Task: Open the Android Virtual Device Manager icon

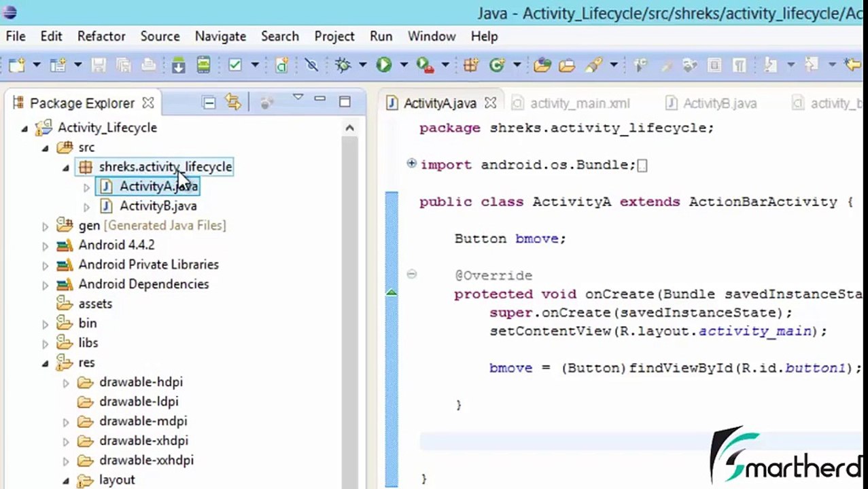Action: pos(203,65)
